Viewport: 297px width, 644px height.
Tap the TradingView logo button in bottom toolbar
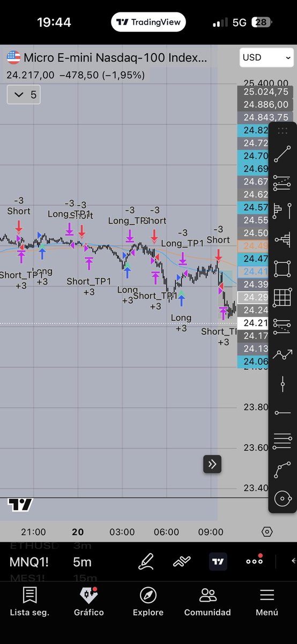coord(218,561)
